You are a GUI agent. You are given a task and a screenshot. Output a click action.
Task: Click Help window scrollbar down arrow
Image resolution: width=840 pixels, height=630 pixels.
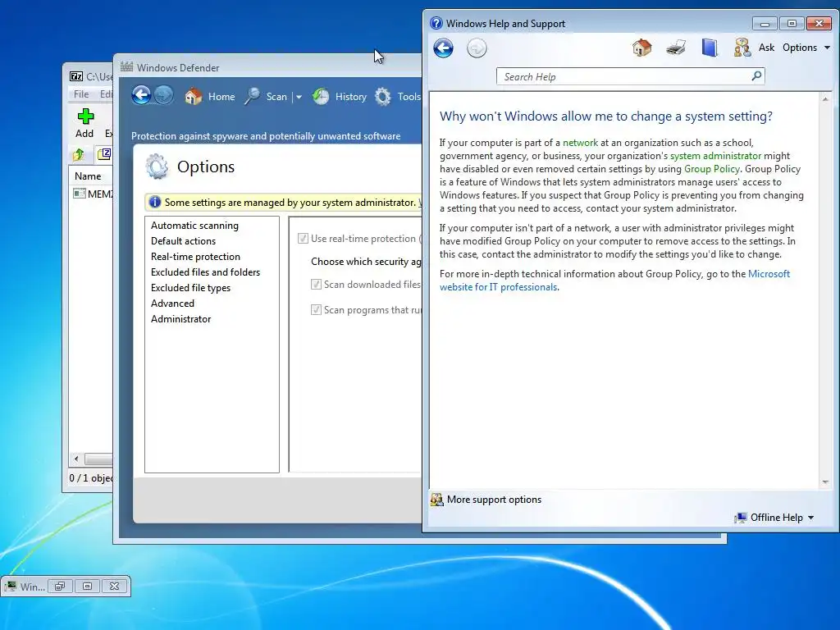(825, 482)
